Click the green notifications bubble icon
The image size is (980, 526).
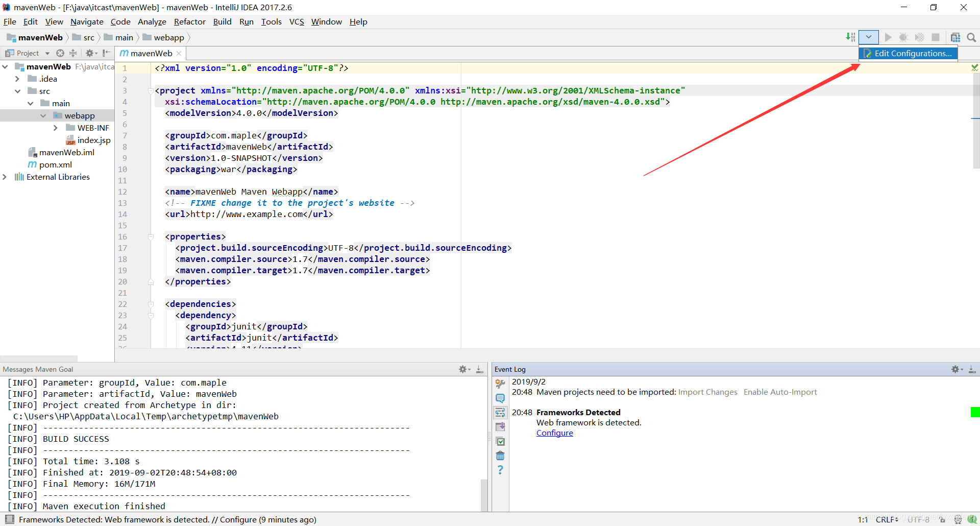tap(972, 519)
